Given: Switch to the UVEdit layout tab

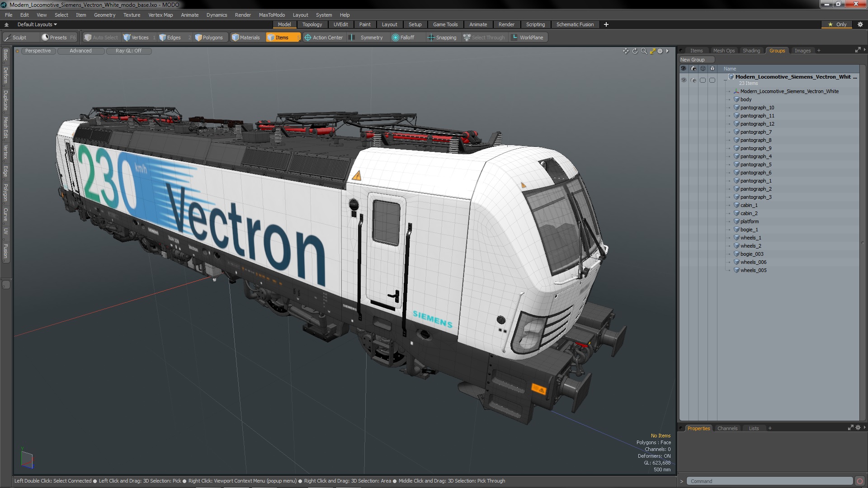Looking at the screenshot, I should pos(340,24).
